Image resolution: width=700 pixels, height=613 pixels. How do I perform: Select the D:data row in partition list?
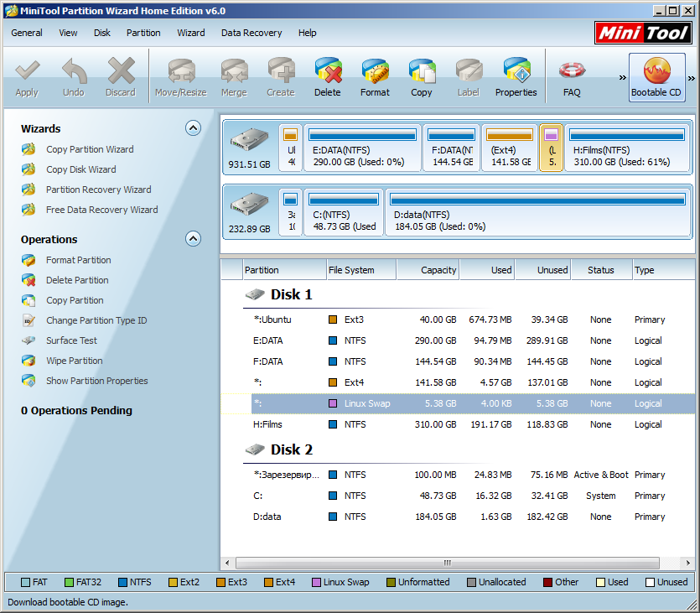pyautogui.click(x=458, y=517)
